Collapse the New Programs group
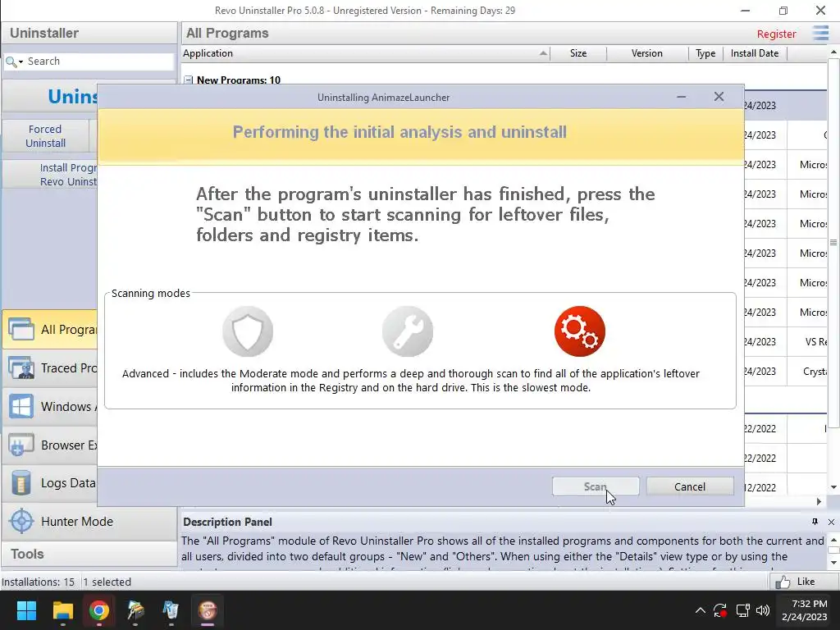The width and height of the screenshot is (840, 630). point(188,80)
